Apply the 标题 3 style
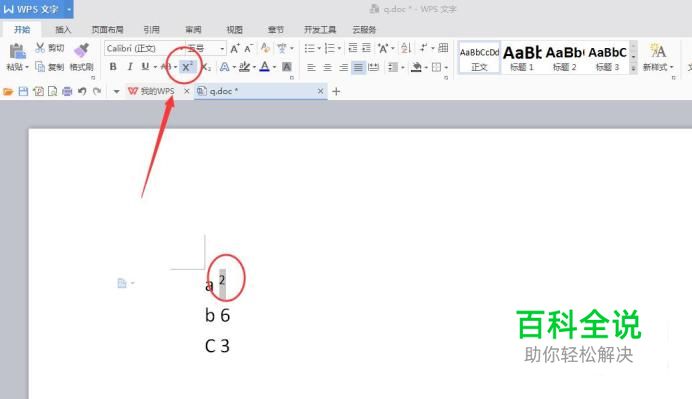 608,57
